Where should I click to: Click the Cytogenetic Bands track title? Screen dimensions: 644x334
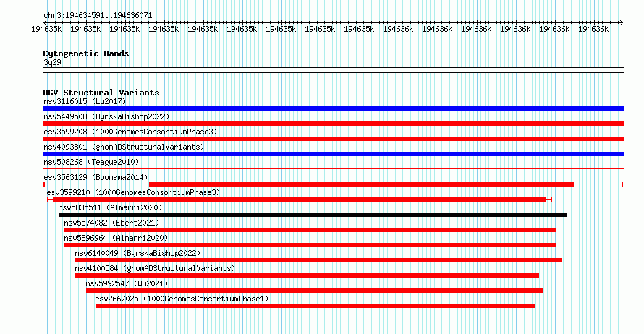pyautogui.click(x=86, y=53)
